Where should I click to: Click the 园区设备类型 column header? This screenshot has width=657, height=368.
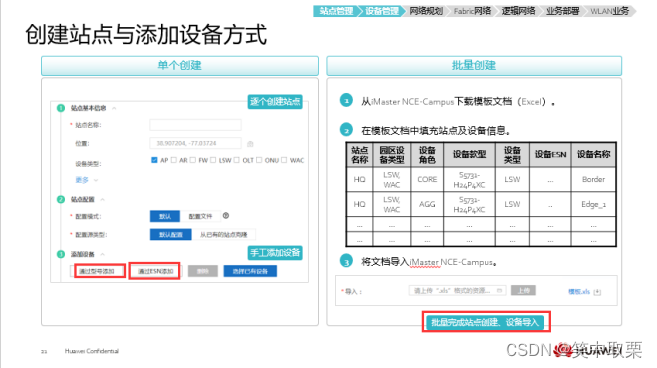point(392,155)
